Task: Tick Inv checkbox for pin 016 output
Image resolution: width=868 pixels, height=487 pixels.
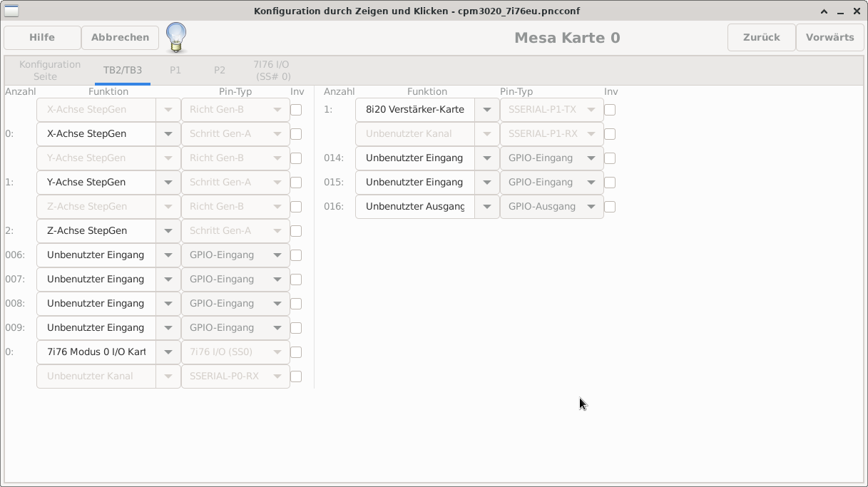Action: tap(610, 207)
